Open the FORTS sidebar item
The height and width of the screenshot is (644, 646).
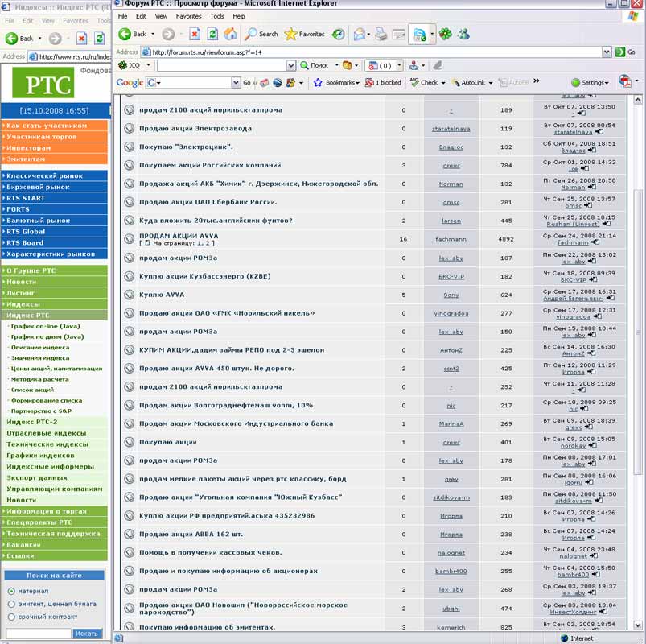tap(55, 209)
